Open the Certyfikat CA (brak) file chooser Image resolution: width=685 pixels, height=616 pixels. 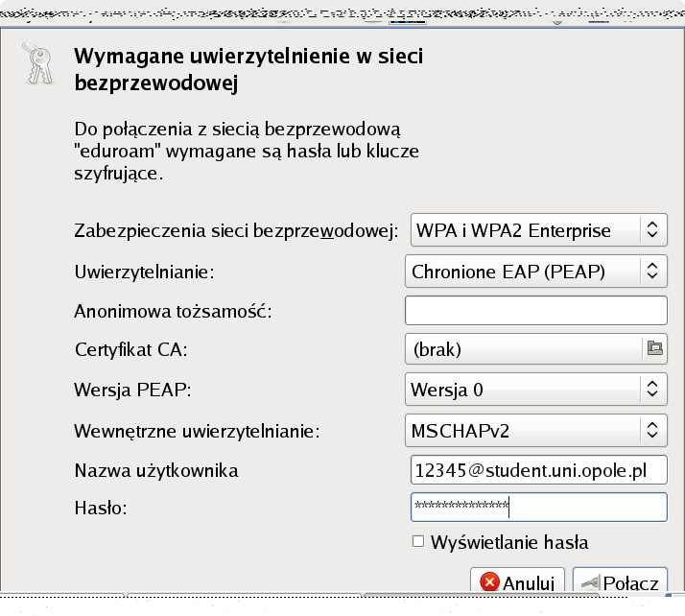point(536,348)
